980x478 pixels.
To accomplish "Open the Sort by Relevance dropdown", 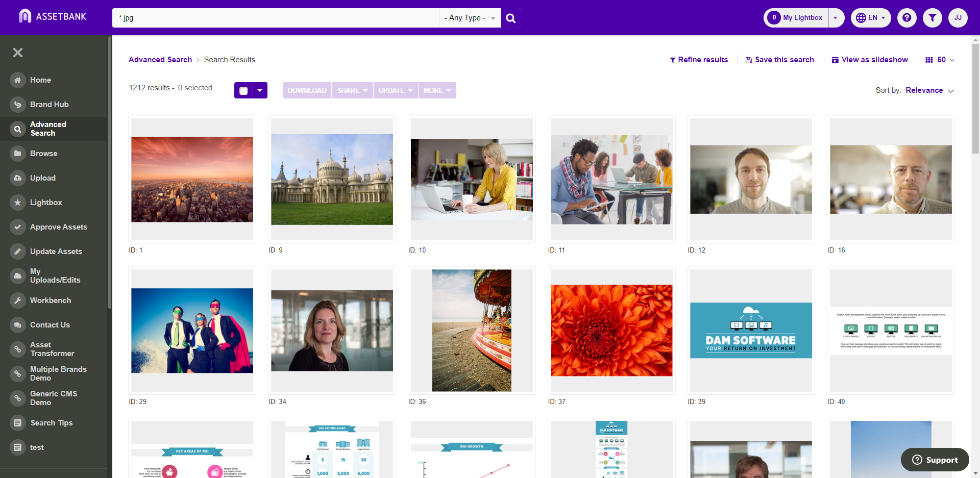I will point(929,90).
